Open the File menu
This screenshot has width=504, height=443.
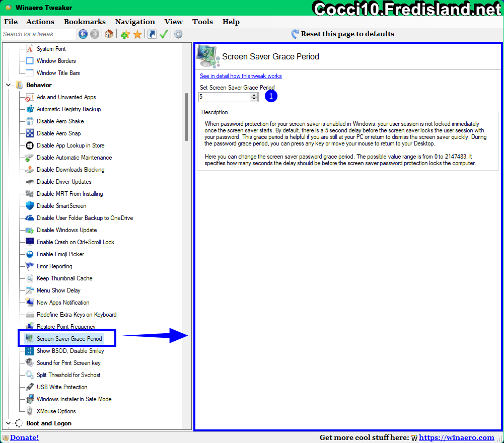11,22
